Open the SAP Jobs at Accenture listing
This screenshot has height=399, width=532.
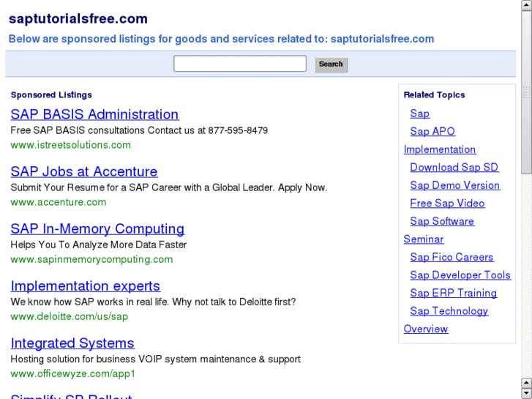(84, 171)
